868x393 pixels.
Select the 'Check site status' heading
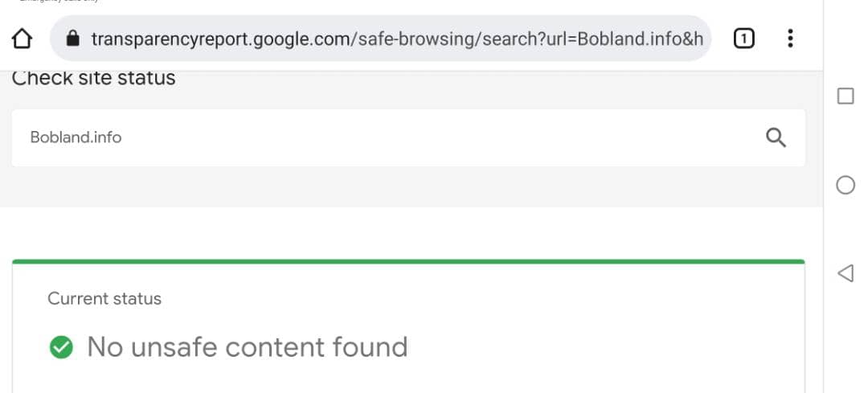[93, 78]
